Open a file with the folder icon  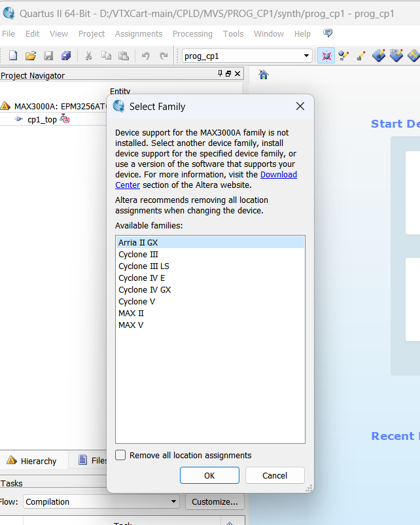pyautogui.click(x=31, y=56)
